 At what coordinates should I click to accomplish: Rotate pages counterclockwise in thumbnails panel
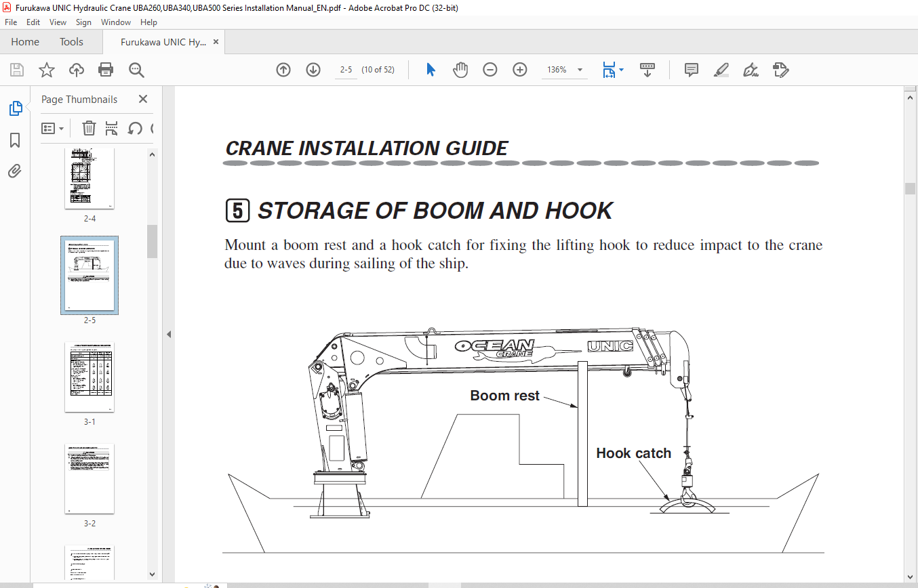click(x=135, y=128)
